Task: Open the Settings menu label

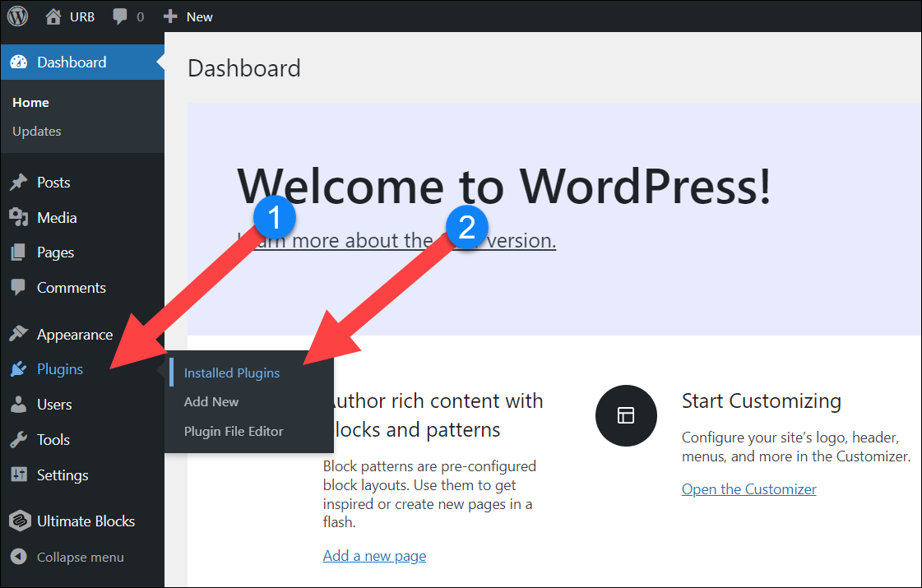Action: [x=63, y=475]
